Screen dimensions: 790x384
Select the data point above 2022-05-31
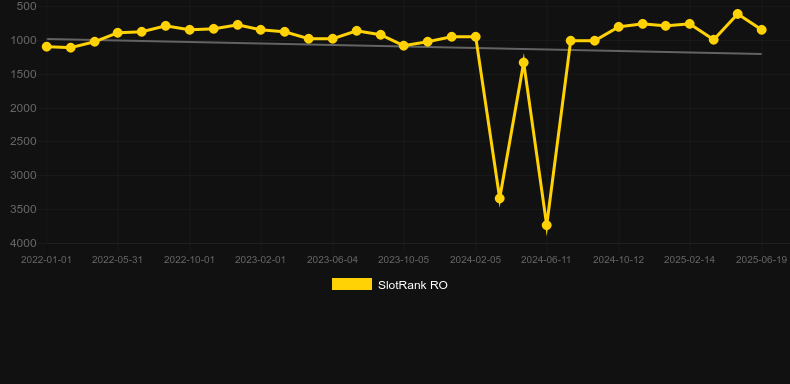click(118, 33)
